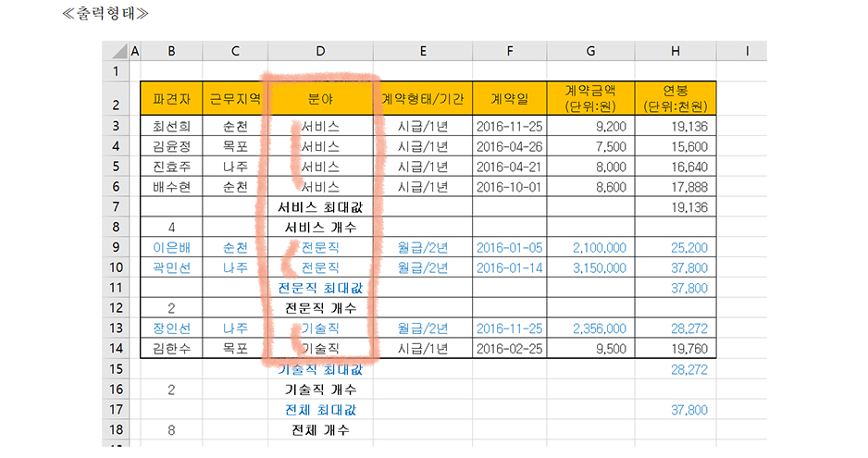Click the contract amount 8,600
Screen dimensions: 868x458
pyautogui.click(x=590, y=187)
